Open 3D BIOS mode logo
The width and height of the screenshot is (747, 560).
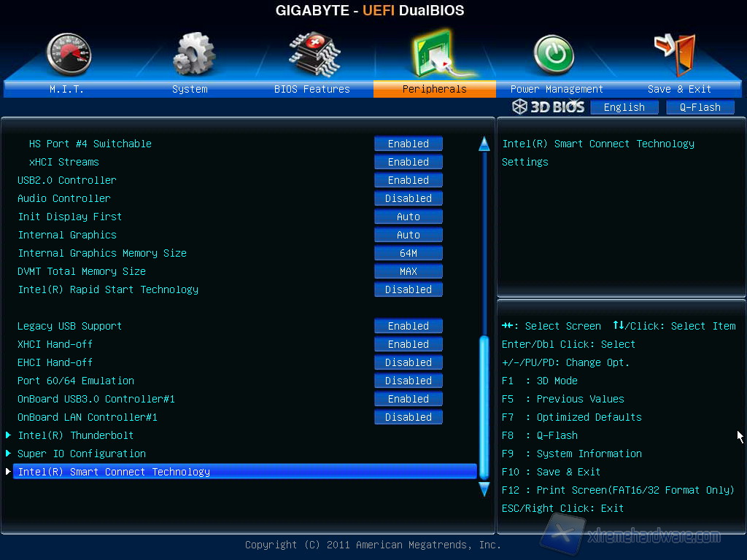coord(549,107)
